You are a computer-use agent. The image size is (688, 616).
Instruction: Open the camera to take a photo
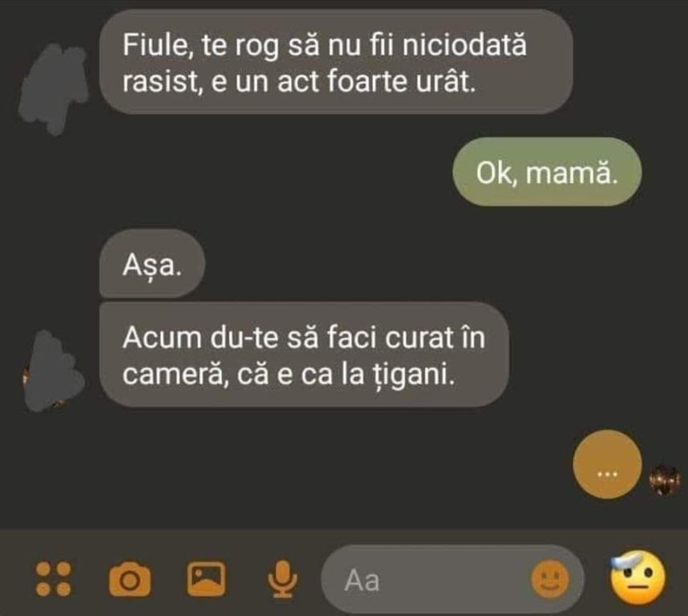pyautogui.click(x=130, y=579)
